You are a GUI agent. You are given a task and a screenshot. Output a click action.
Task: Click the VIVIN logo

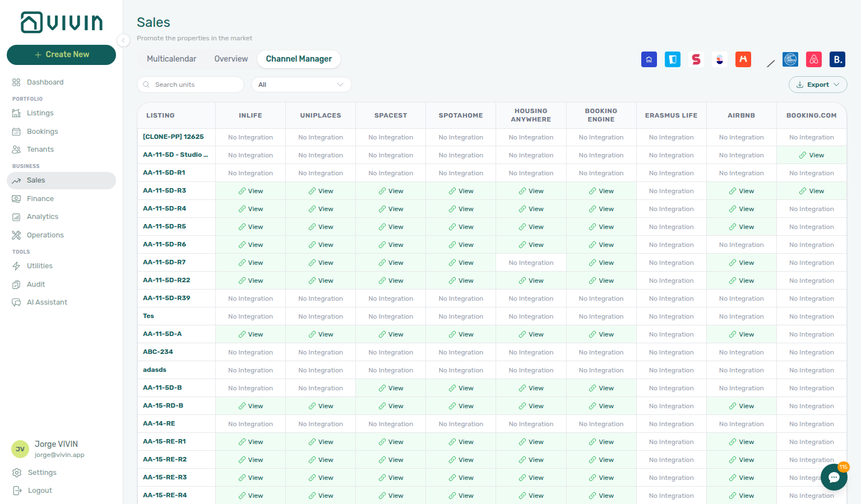[62, 22]
